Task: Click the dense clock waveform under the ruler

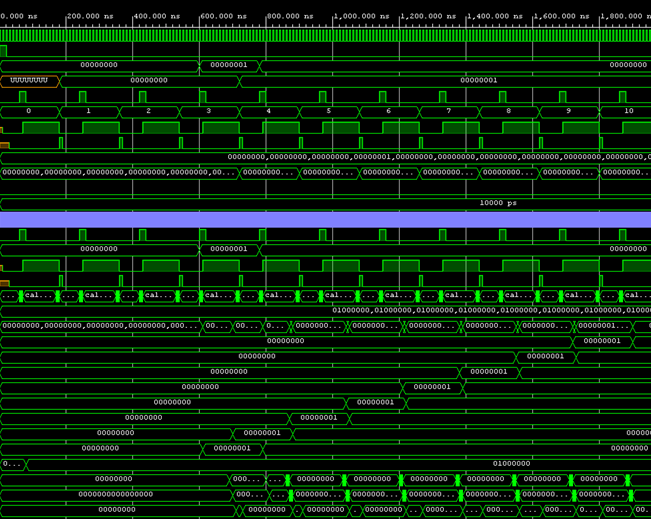Action: click(x=325, y=35)
